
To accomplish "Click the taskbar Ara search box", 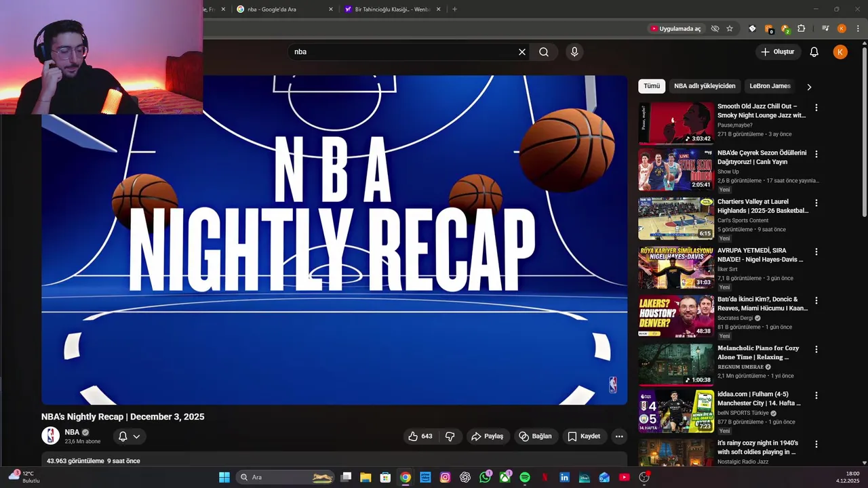I will (x=285, y=477).
